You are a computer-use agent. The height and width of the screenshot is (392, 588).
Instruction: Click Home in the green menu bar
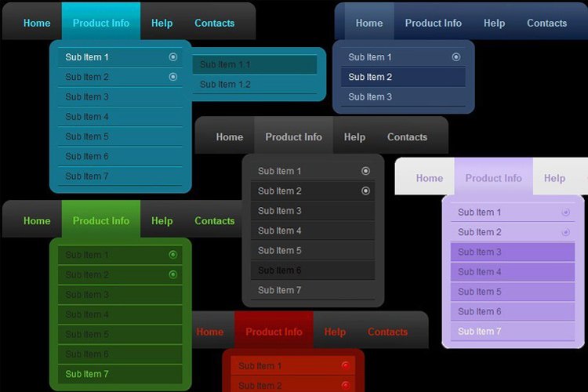point(37,220)
